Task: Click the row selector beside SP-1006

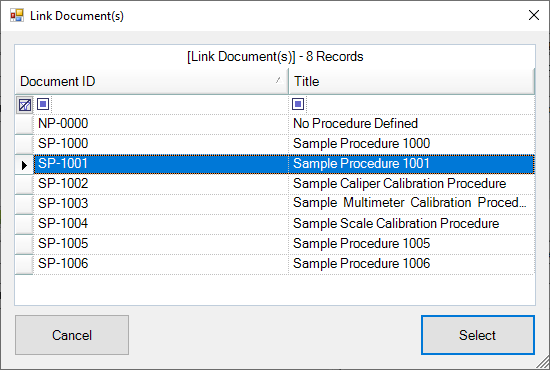Action: 24,264
